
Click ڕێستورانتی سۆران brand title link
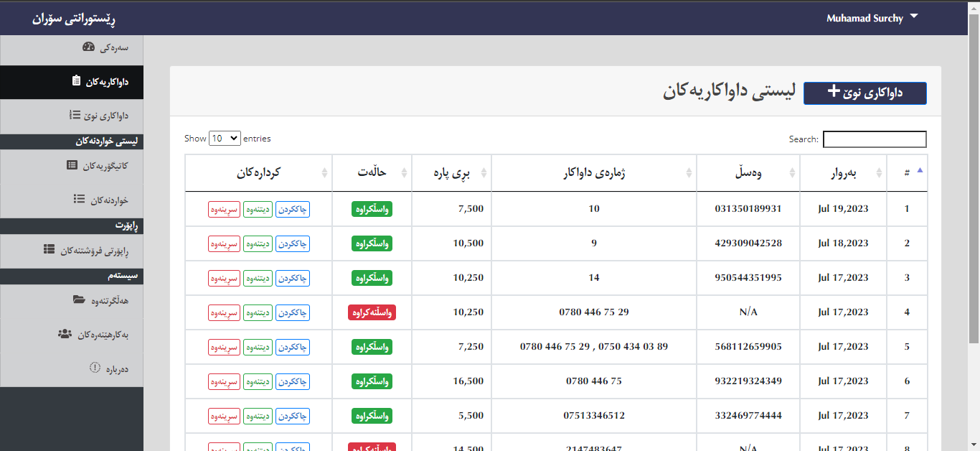tap(75, 18)
